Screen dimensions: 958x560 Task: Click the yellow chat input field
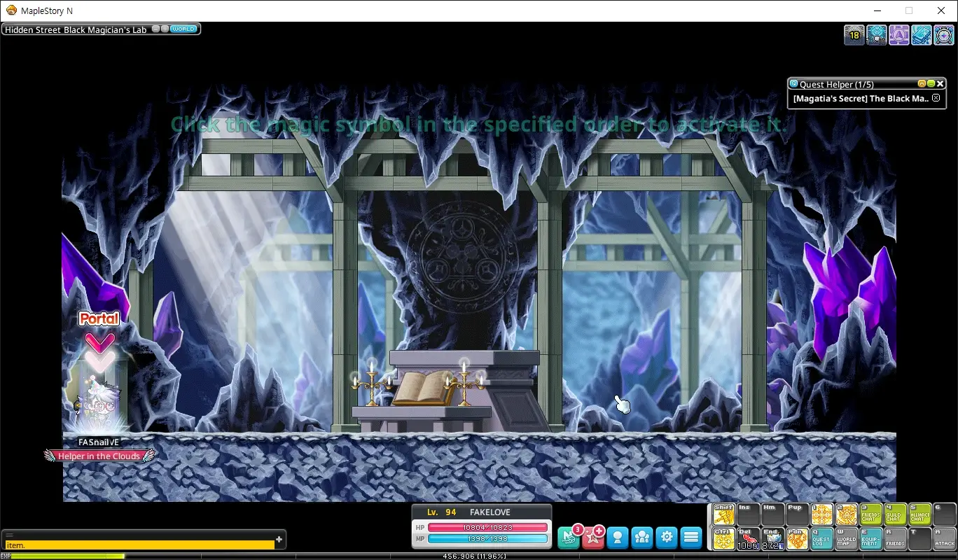(x=139, y=545)
